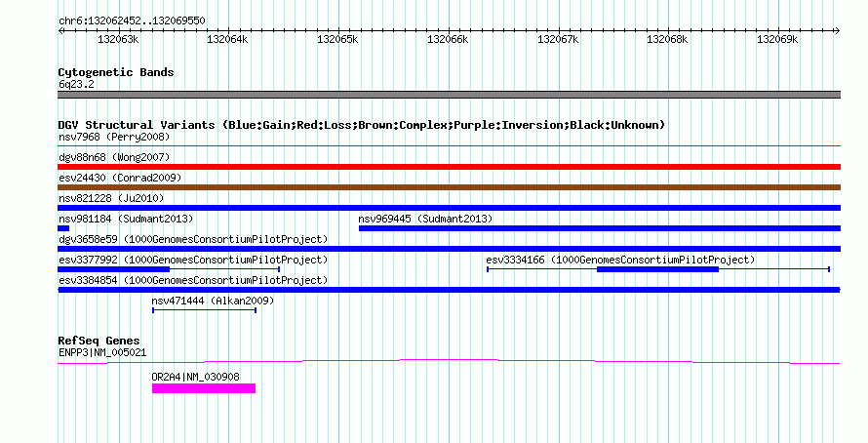
Task: Select the blue esv3377992 variant glyph
Action: 169,269
